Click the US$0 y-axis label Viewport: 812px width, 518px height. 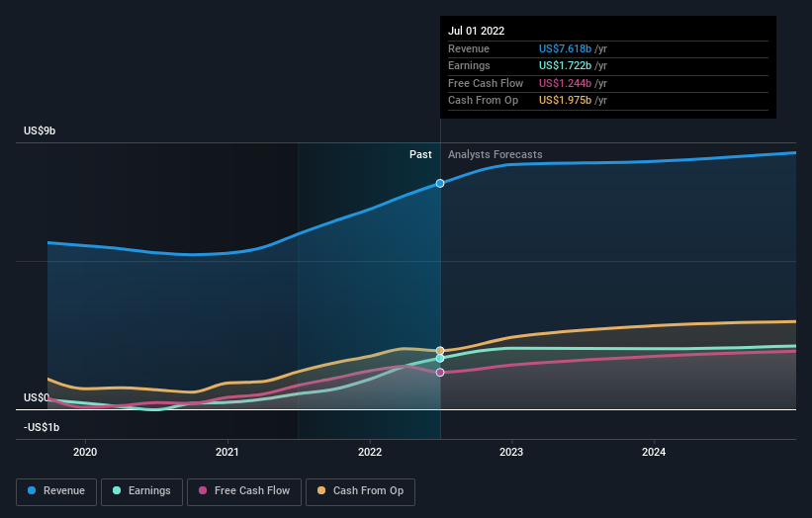pyautogui.click(x=37, y=397)
